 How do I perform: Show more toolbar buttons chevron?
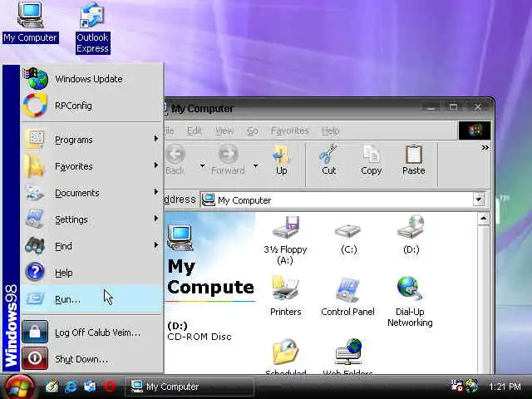click(x=485, y=148)
